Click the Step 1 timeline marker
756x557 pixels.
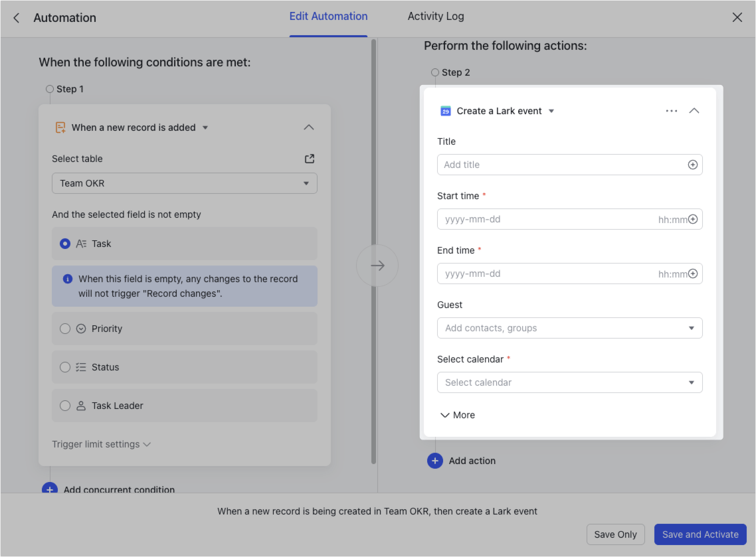tap(50, 89)
